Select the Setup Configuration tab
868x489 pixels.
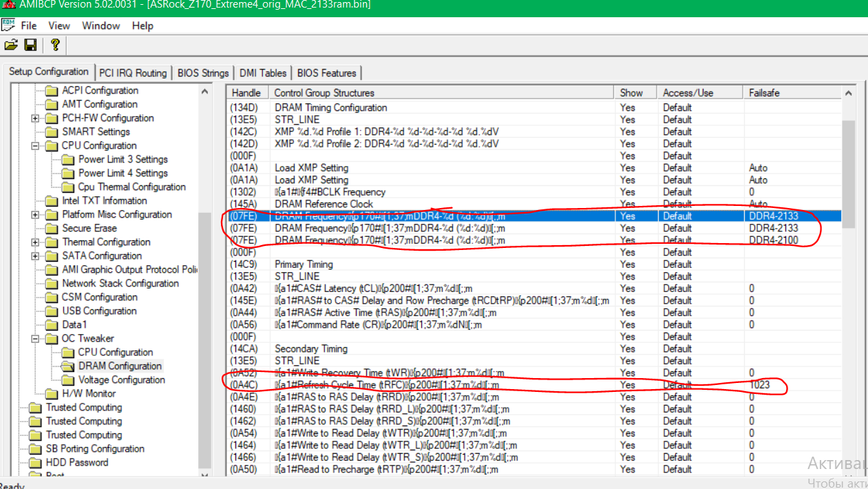coord(49,72)
